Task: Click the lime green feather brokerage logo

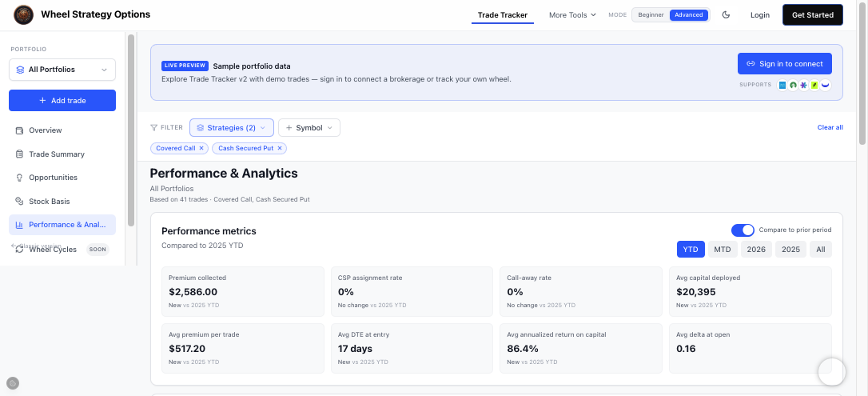Action: (x=814, y=86)
